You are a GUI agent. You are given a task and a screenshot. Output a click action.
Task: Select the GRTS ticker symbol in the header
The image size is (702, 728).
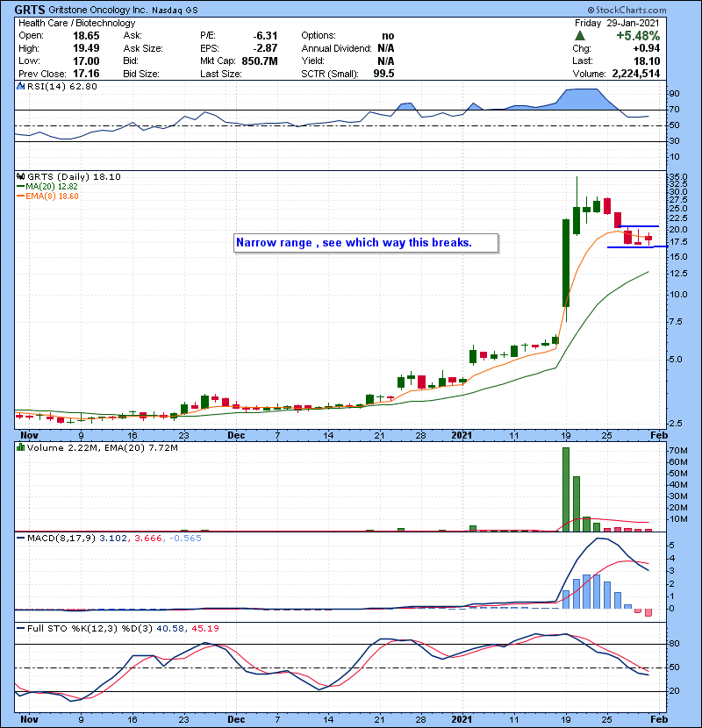coord(30,10)
